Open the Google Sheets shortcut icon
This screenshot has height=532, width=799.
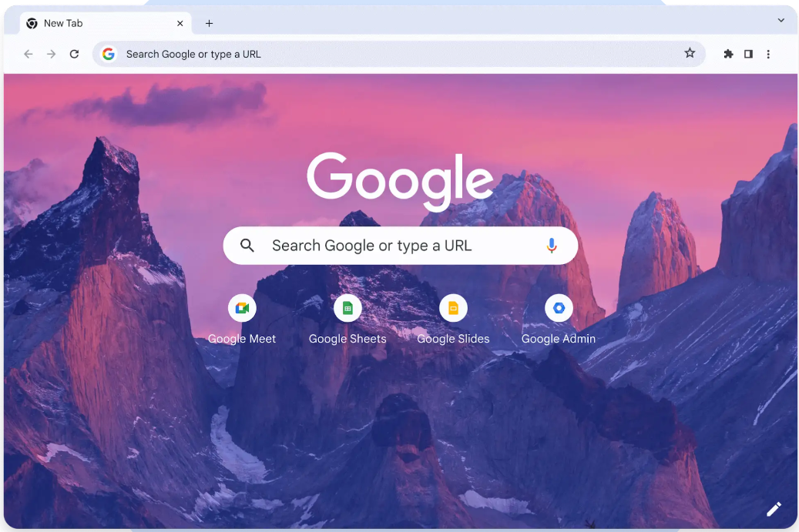347,308
